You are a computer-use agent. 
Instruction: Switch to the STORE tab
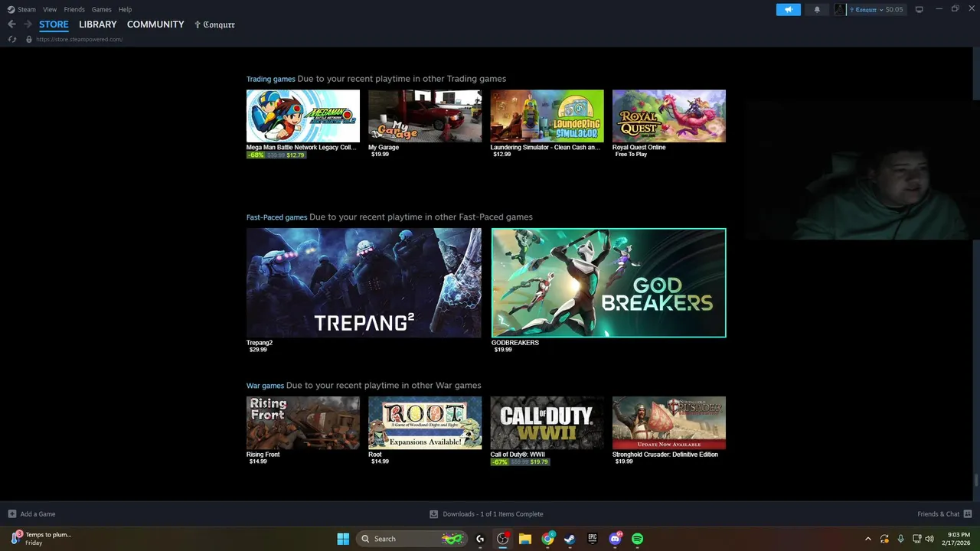tap(54, 24)
